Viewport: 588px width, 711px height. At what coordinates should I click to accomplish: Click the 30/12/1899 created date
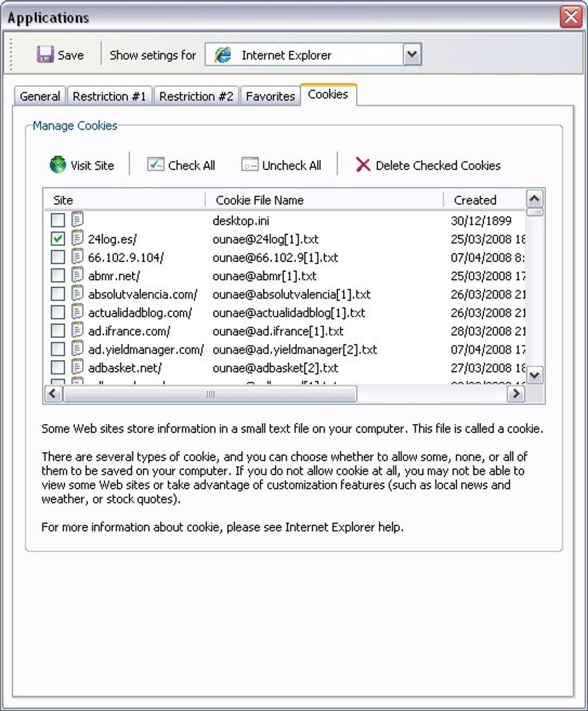click(x=481, y=221)
